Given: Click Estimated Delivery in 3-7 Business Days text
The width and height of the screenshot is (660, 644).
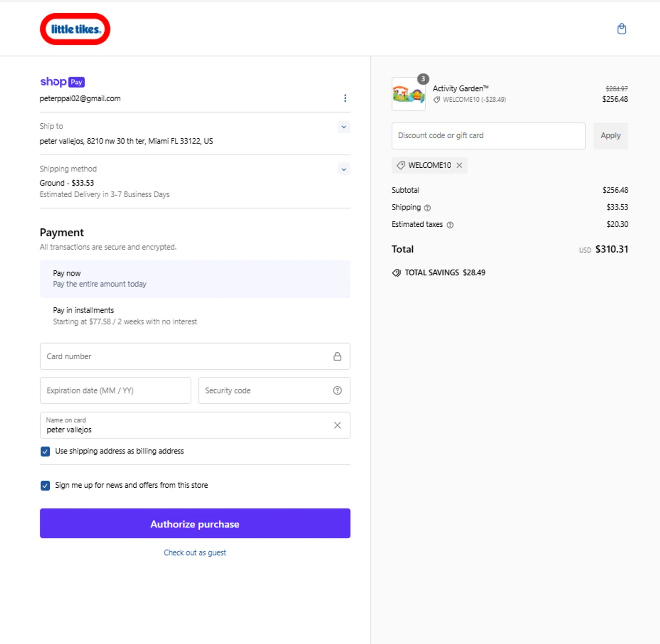Looking at the screenshot, I should pos(104,195).
